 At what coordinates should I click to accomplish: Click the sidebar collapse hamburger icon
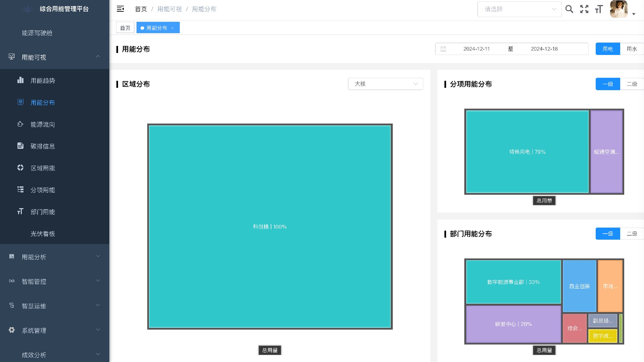tap(120, 9)
